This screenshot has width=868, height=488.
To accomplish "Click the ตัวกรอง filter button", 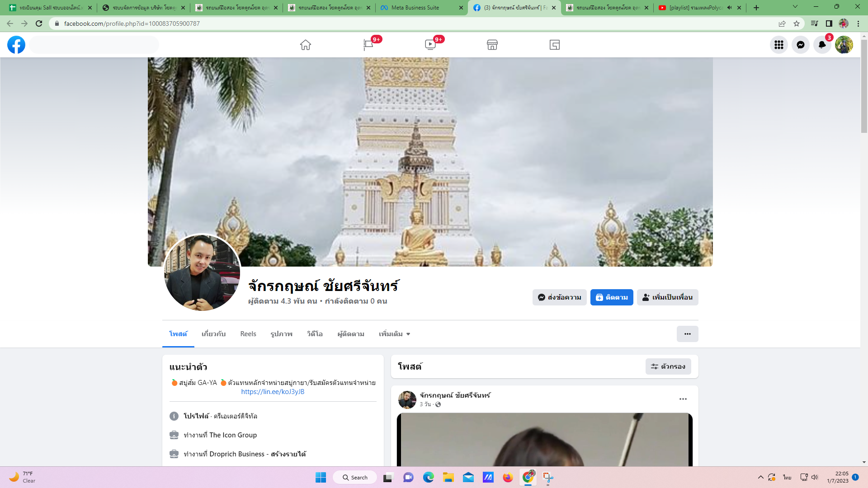I will pos(668,366).
